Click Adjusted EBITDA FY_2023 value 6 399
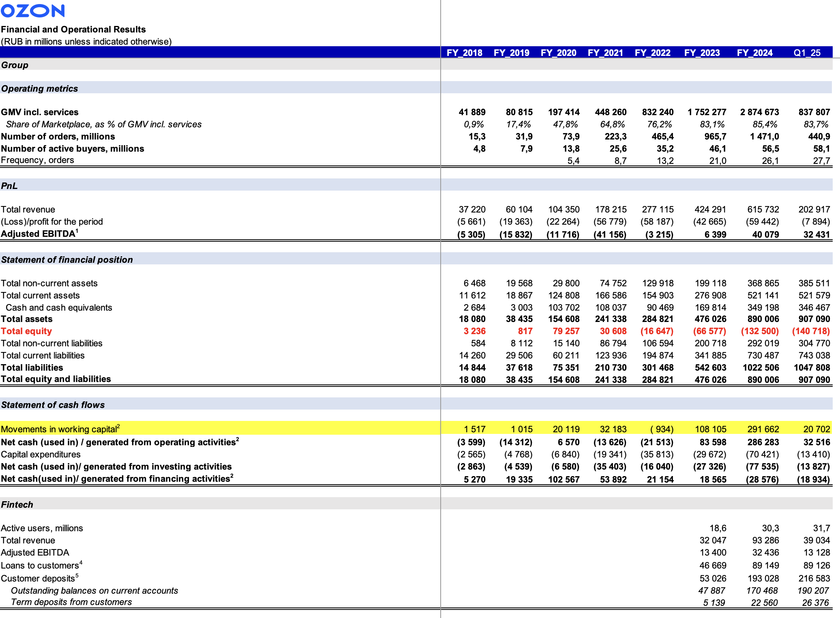 click(715, 234)
